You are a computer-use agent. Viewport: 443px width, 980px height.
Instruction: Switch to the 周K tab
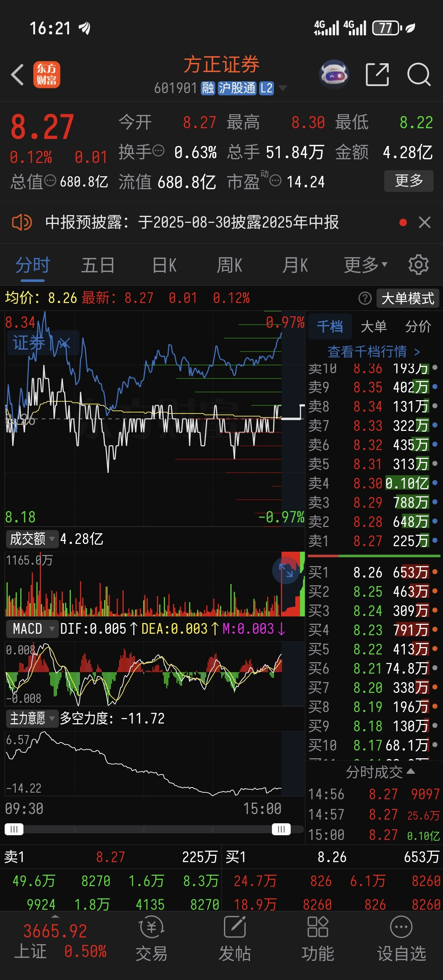point(230,265)
